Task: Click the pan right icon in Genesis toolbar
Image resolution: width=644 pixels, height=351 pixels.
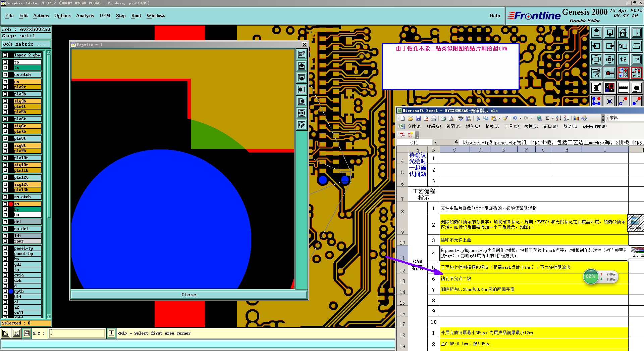Action: [x=610, y=46]
